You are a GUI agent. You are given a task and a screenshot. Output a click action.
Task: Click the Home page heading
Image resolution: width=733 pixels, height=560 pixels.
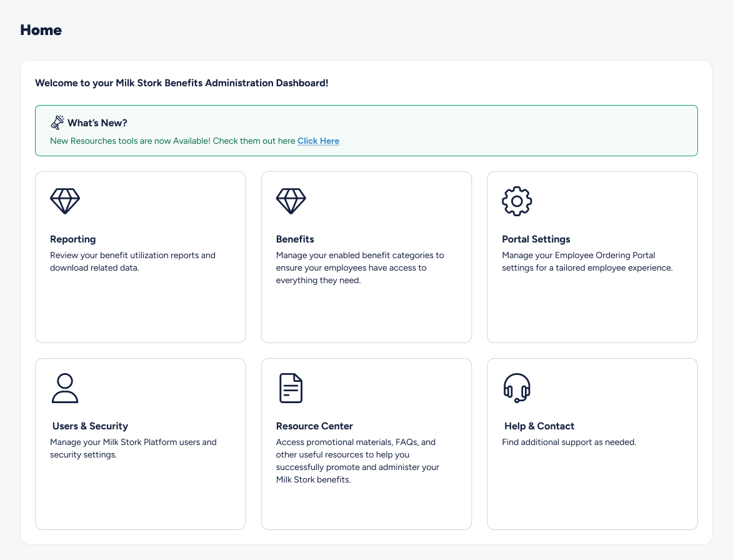[41, 30]
